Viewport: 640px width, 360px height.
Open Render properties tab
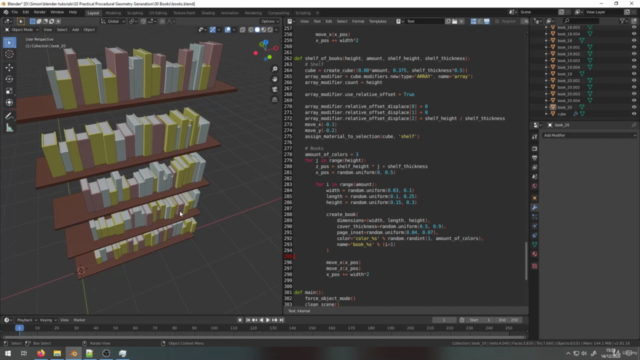coord(535,149)
